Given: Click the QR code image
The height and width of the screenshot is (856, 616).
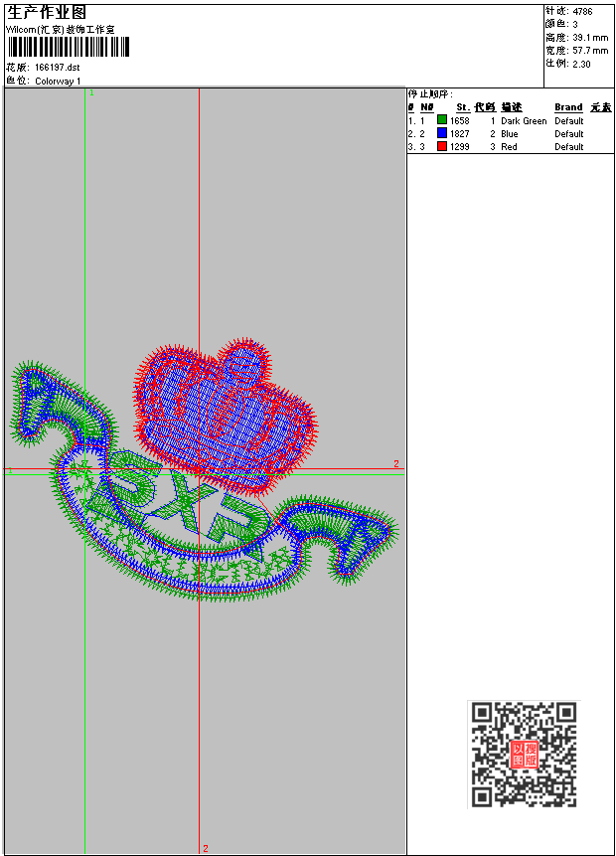Looking at the screenshot, I should click(x=524, y=754).
